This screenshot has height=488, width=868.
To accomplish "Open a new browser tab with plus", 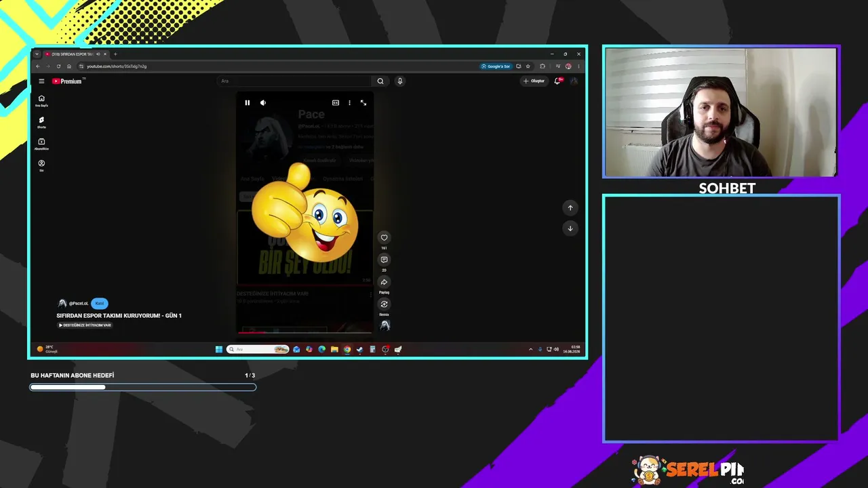I will [115, 54].
